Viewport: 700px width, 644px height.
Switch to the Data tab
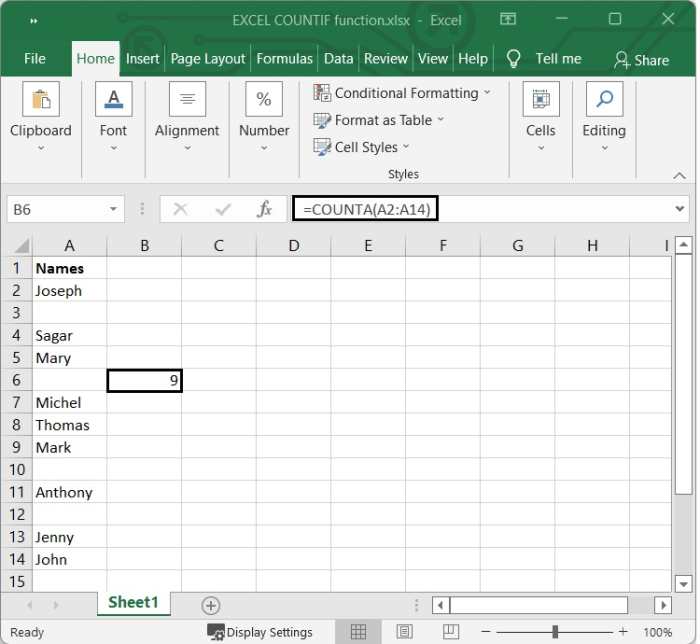338,59
